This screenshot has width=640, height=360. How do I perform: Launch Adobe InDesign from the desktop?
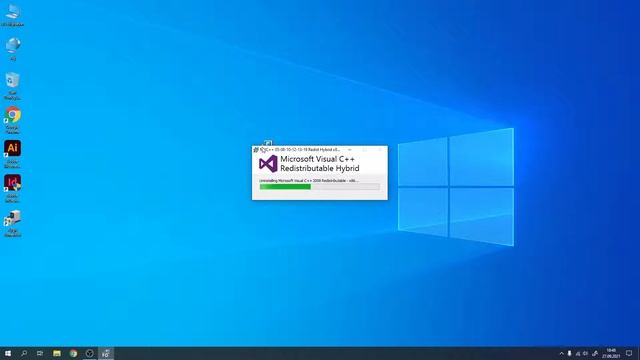(x=12, y=189)
